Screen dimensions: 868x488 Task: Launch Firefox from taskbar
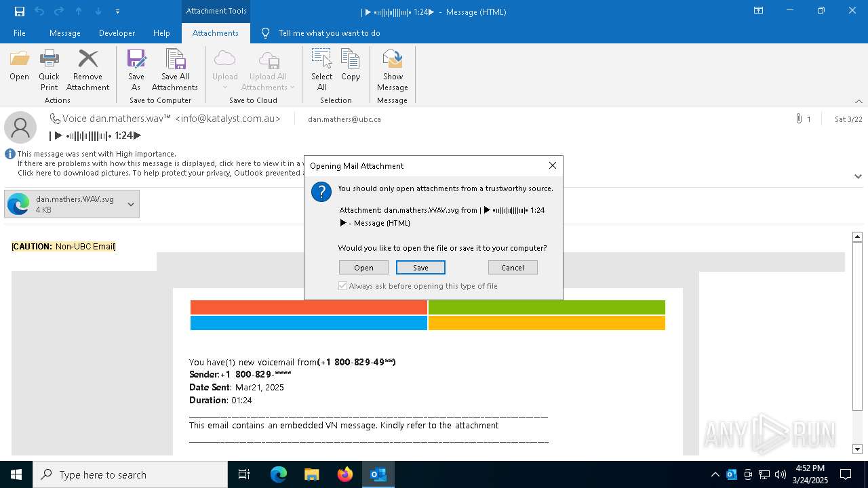[345, 474]
